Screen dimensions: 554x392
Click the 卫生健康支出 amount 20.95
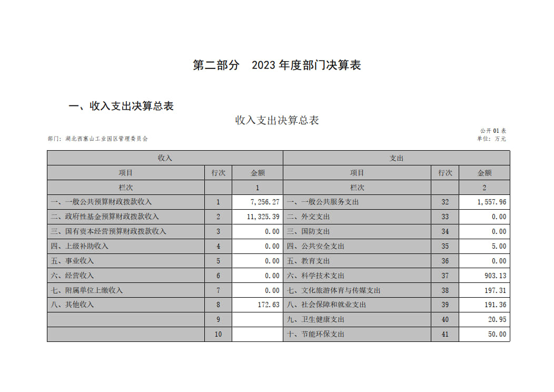(x=497, y=319)
